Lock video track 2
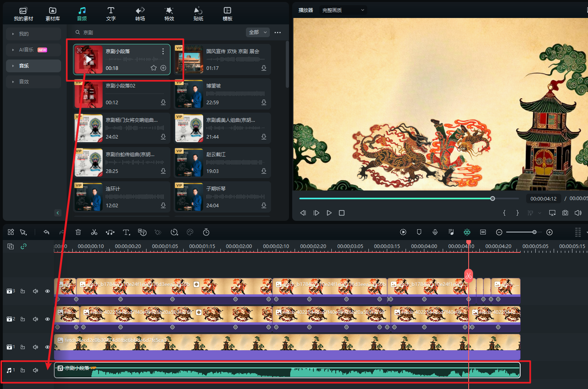This screenshot has height=389, width=588. point(23,319)
